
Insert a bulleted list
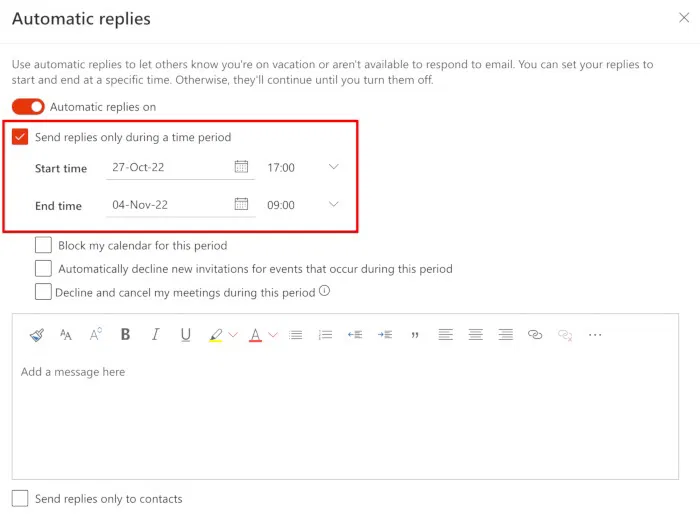pos(295,335)
